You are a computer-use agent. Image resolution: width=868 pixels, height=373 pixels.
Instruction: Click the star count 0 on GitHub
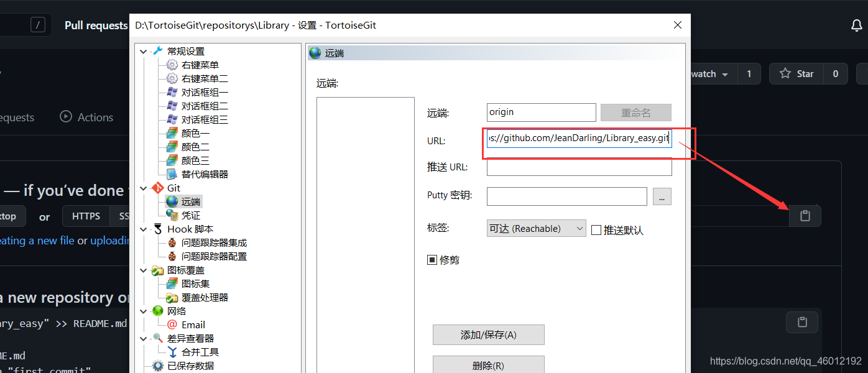pos(835,74)
